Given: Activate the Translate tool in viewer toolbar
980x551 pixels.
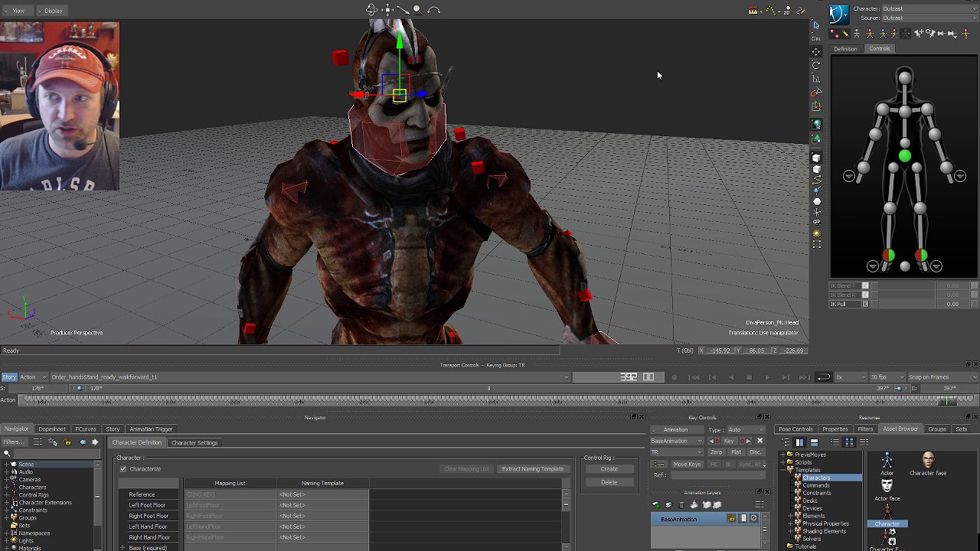Looking at the screenshot, I should tap(816, 52).
